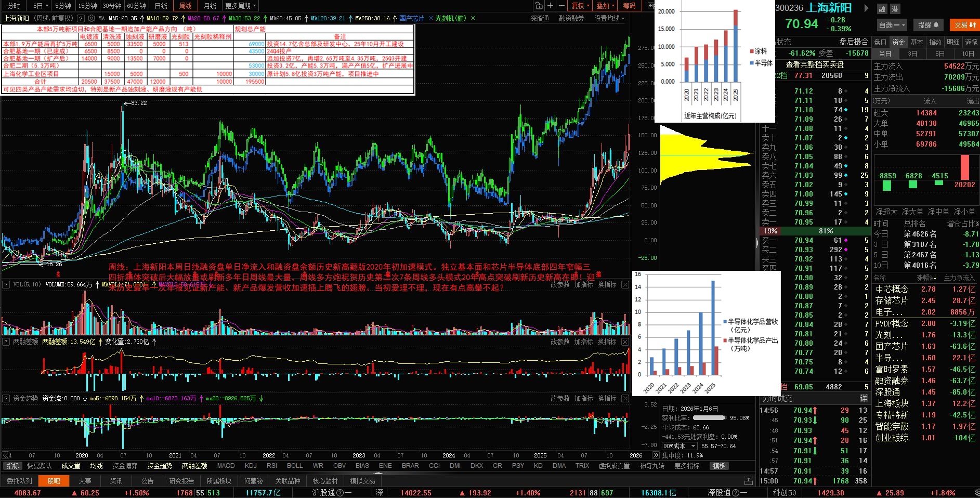Click the 19% buy-sell ratio bar
980x498 pixels.
pos(770,231)
